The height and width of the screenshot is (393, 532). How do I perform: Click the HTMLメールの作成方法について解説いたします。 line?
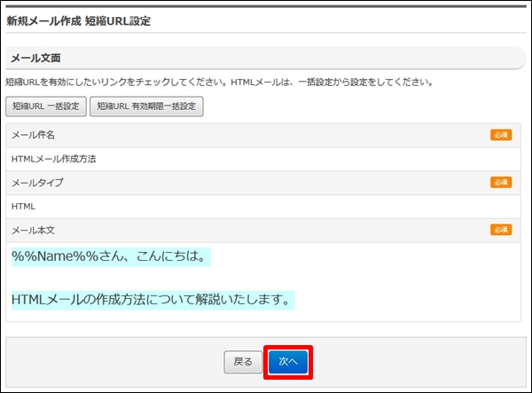153,300
